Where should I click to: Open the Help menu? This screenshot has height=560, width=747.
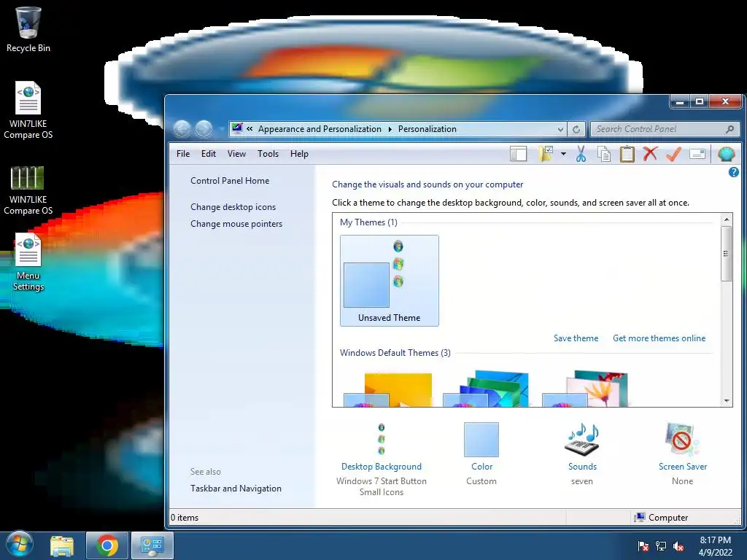(299, 154)
